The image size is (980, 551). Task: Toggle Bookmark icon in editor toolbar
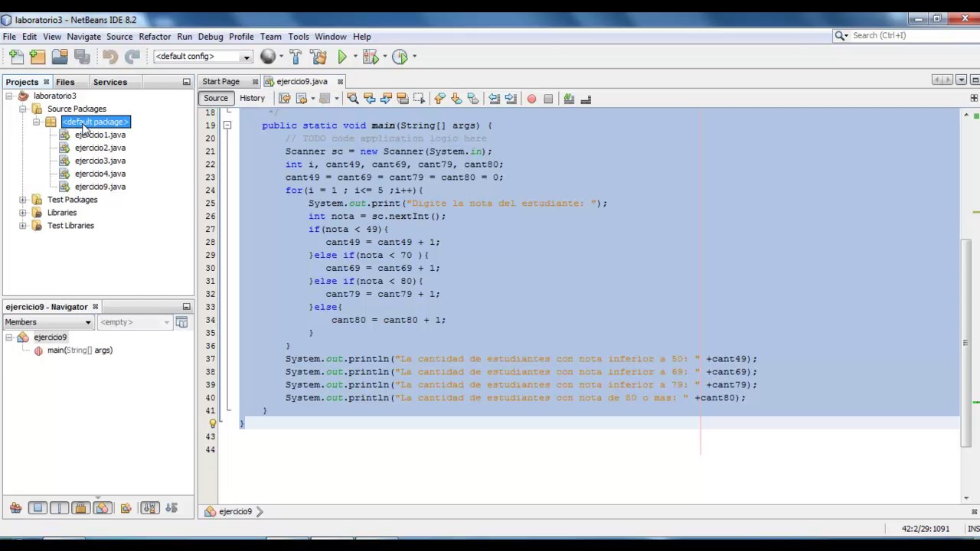(x=472, y=99)
